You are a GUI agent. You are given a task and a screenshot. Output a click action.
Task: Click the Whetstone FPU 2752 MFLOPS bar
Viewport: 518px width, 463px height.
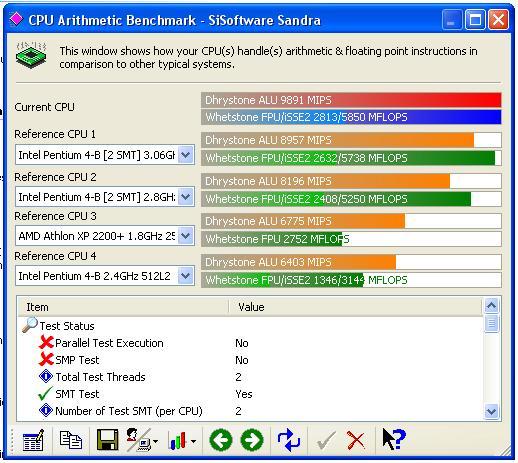(351, 239)
